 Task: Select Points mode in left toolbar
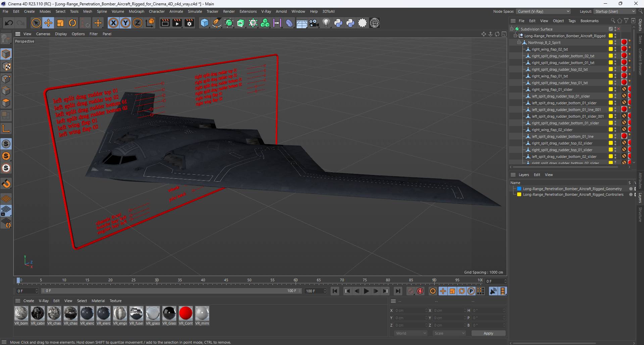(6, 79)
